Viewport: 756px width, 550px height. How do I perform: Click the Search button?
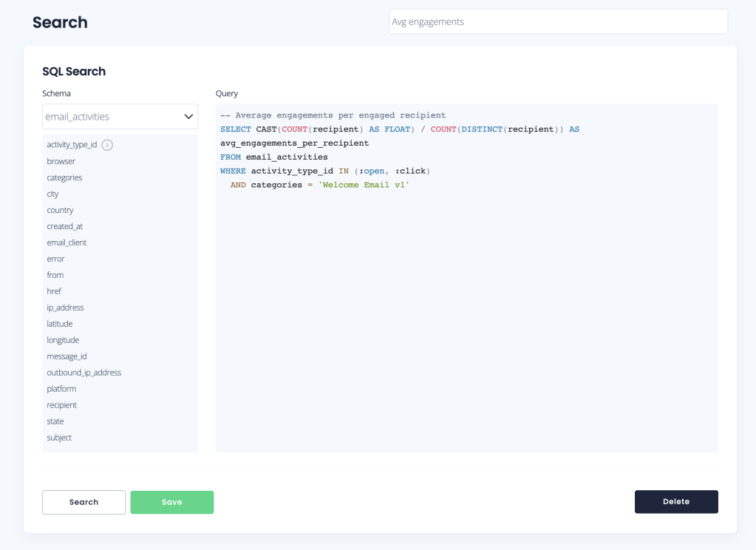pos(84,502)
